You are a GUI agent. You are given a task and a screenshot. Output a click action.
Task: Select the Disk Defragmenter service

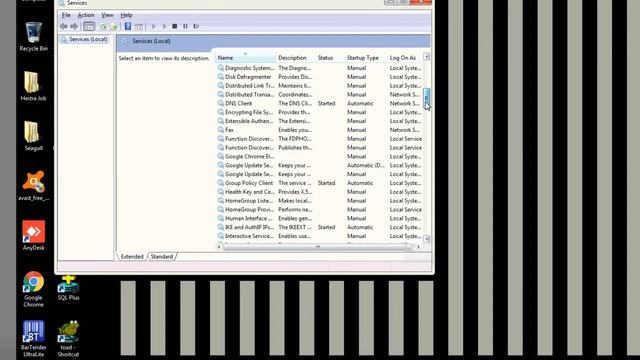pyautogui.click(x=320, y=77)
